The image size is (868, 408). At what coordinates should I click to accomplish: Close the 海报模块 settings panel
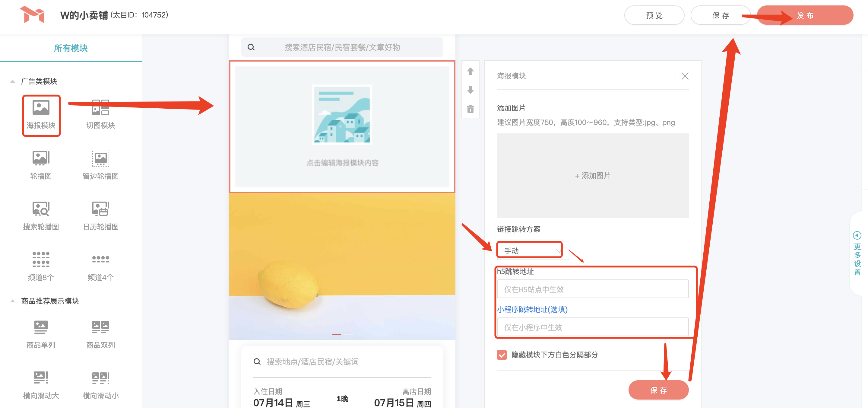point(685,76)
